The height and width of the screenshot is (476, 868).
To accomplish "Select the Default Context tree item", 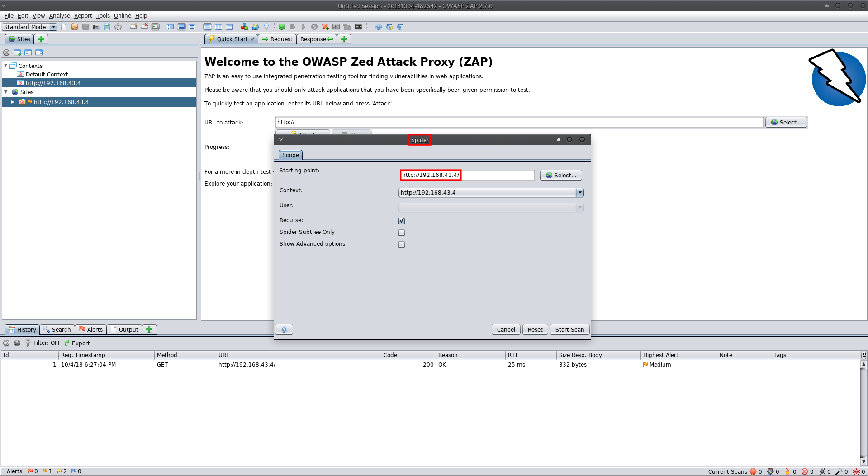I will pos(47,74).
